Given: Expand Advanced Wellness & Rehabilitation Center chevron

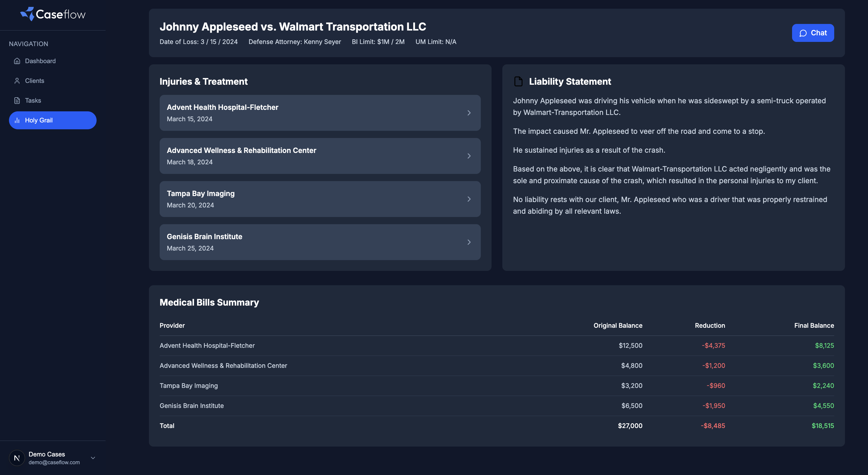Looking at the screenshot, I should (469, 156).
